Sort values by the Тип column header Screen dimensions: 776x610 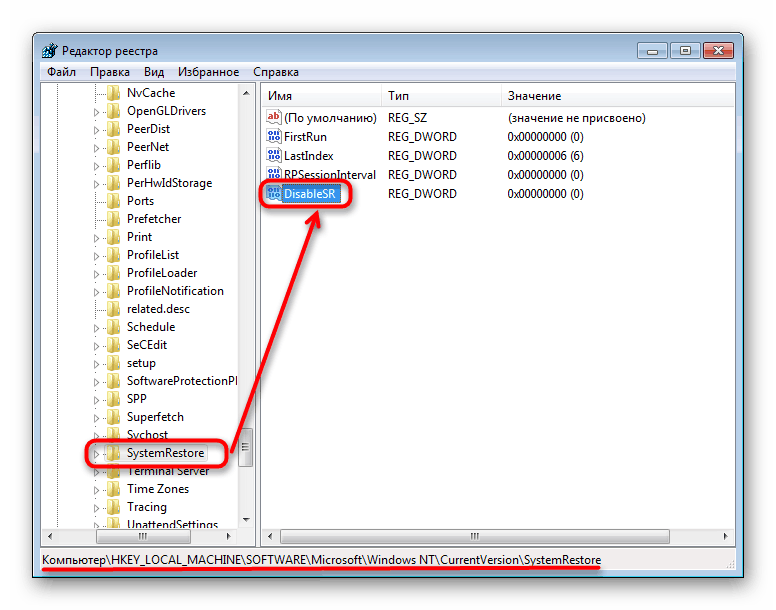pyautogui.click(x=441, y=95)
